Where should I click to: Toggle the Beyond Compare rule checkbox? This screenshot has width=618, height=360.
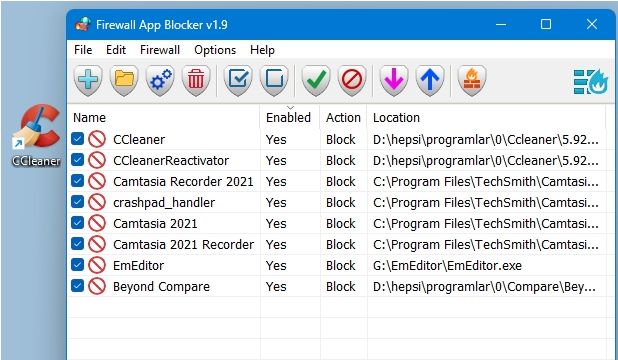[78, 285]
